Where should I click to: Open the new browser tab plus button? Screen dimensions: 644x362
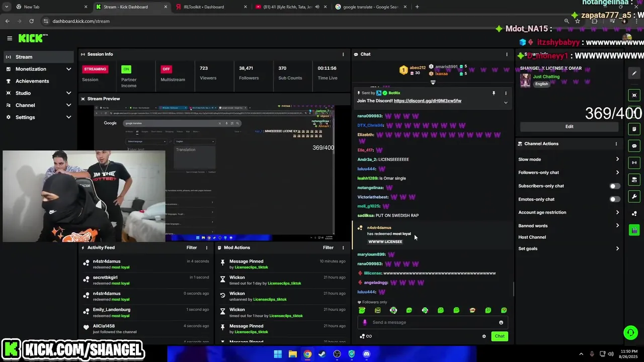pyautogui.click(x=417, y=7)
